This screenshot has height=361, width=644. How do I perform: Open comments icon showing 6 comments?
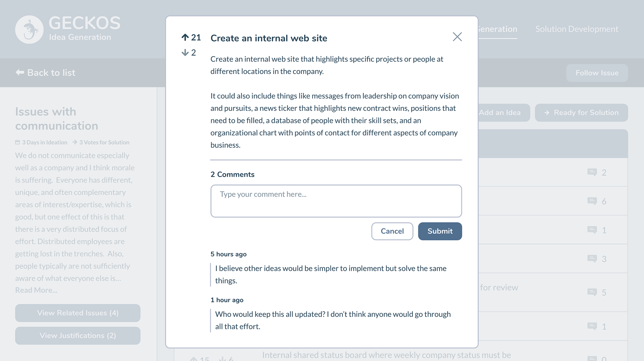point(592,201)
